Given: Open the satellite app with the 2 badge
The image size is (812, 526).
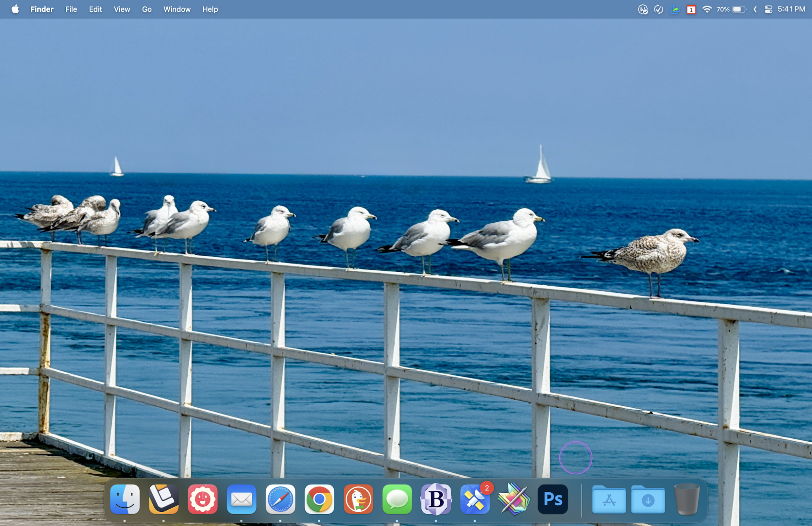Looking at the screenshot, I should pos(475,499).
